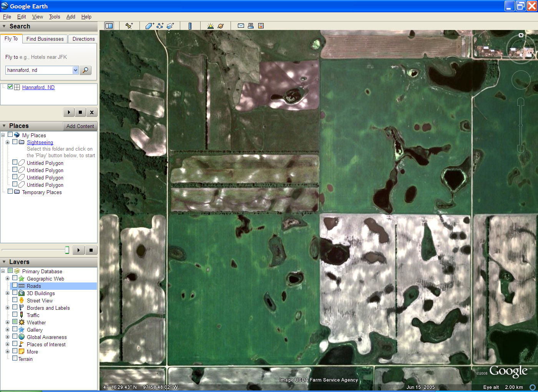Stop the search results tour

[x=80, y=112]
